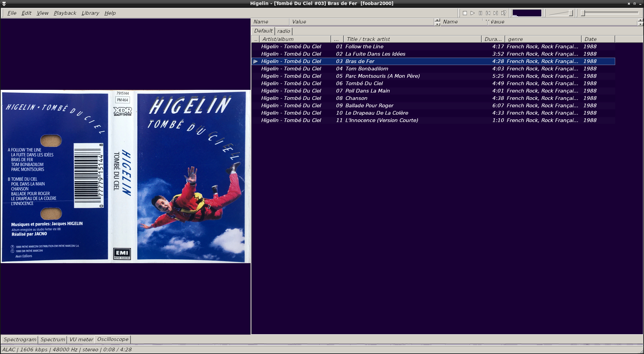Open the Spectrum tab

click(53, 340)
